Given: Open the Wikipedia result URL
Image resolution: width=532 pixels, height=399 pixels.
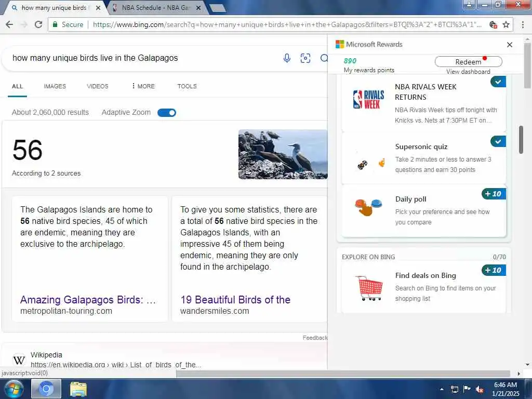Looking at the screenshot, I should [116, 365].
